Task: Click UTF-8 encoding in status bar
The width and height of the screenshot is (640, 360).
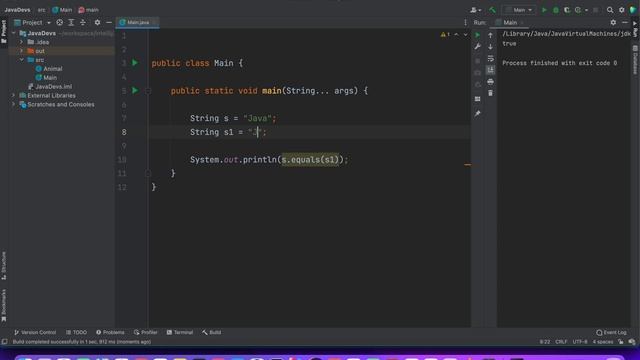Action: [580, 342]
